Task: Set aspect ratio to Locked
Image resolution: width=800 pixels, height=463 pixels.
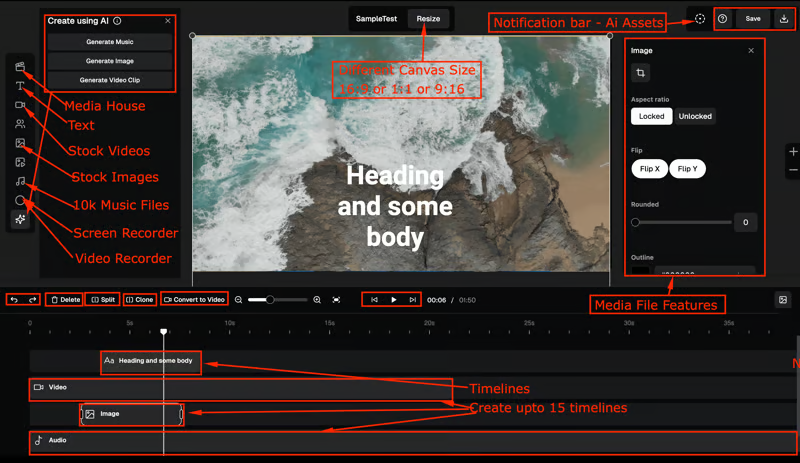Action: pyautogui.click(x=651, y=116)
